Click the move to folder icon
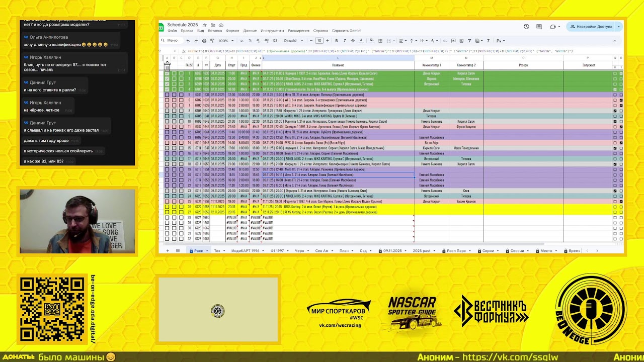 [213, 25]
